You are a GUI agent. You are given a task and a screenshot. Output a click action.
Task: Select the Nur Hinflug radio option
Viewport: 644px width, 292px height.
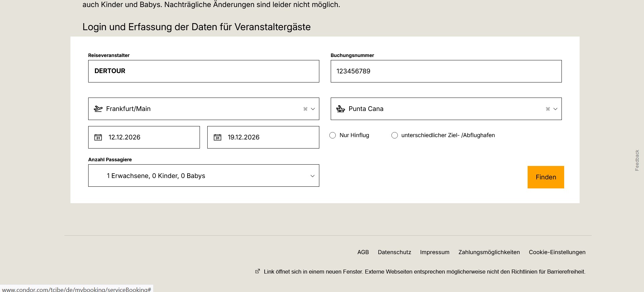pos(332,135)
